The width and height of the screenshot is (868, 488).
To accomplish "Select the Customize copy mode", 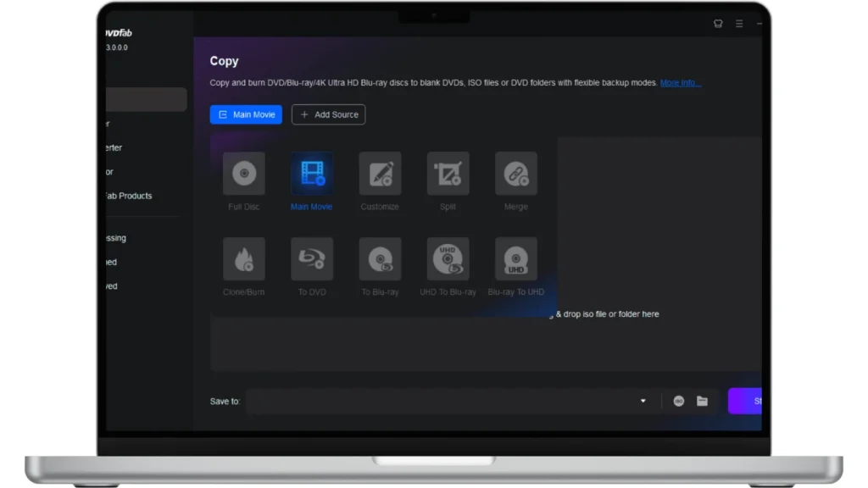I will tap(380, 174).
